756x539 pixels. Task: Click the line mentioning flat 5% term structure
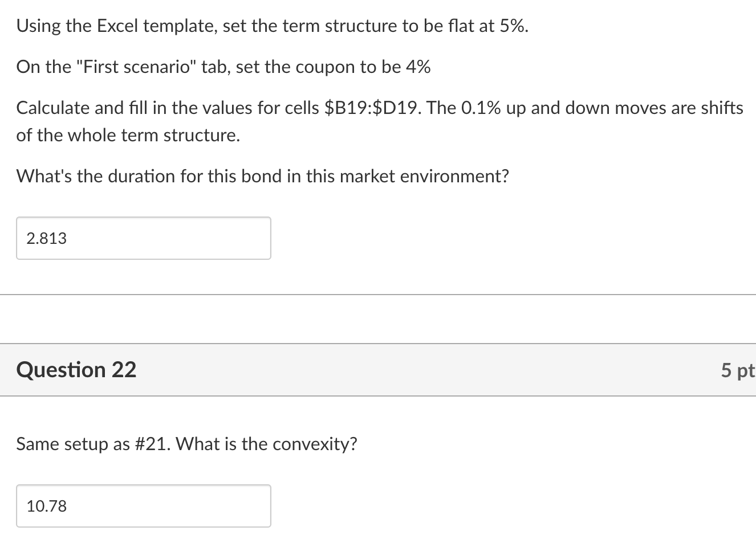[272, 25]
